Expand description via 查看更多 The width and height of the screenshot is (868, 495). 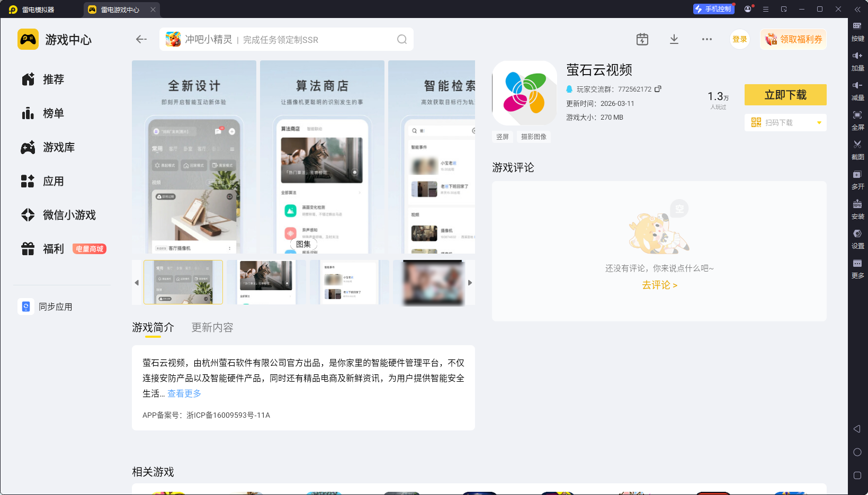tap(184, 393)
